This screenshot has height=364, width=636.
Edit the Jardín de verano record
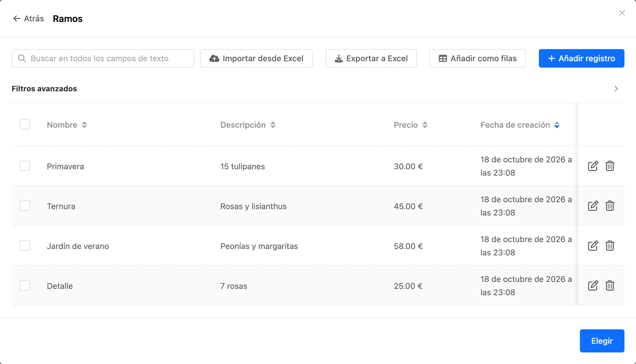pyautogui.click(x=593, y=246)
